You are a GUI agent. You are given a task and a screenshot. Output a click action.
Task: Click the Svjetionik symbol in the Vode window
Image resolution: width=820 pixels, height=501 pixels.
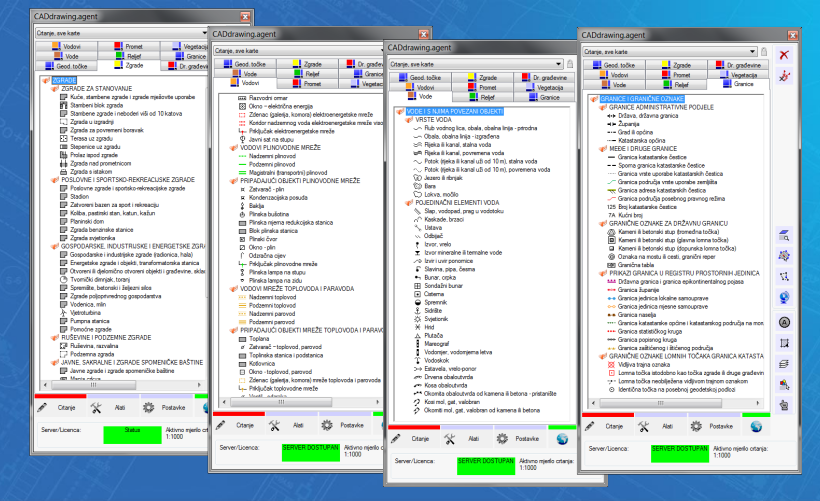pos(417,319)
